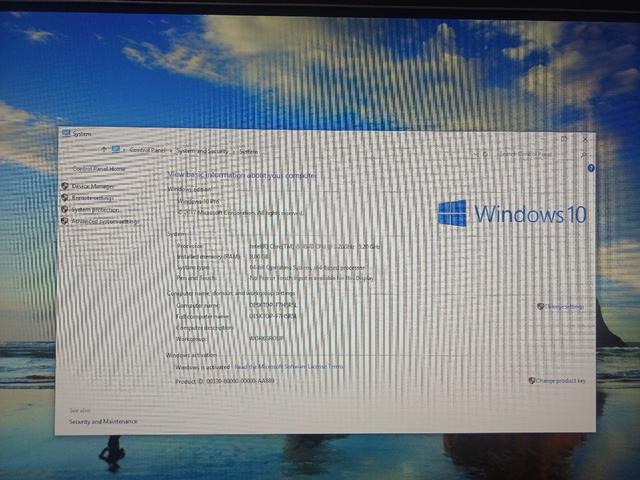Click the address bar refresh icon

[485, 154]
